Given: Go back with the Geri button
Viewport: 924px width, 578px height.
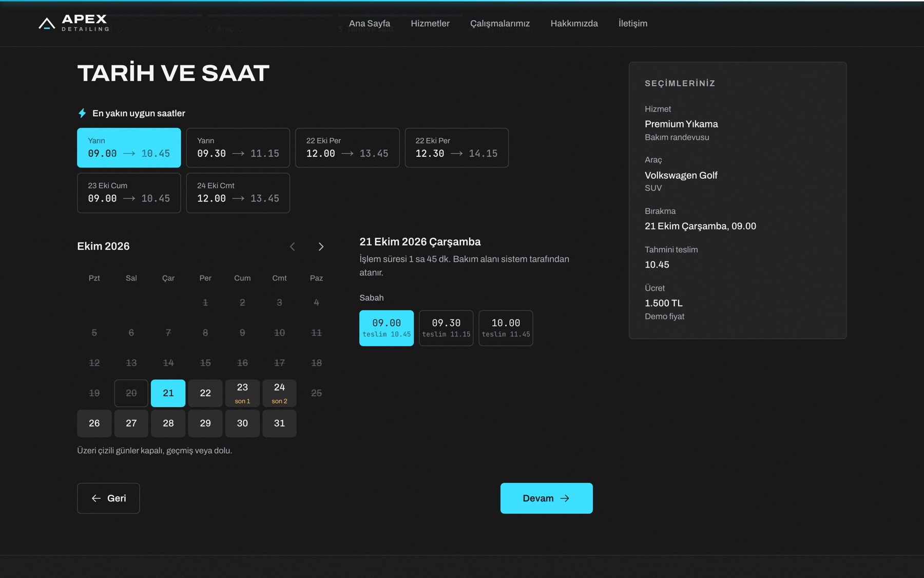Looking at the screenshot, I should [108, 498].
